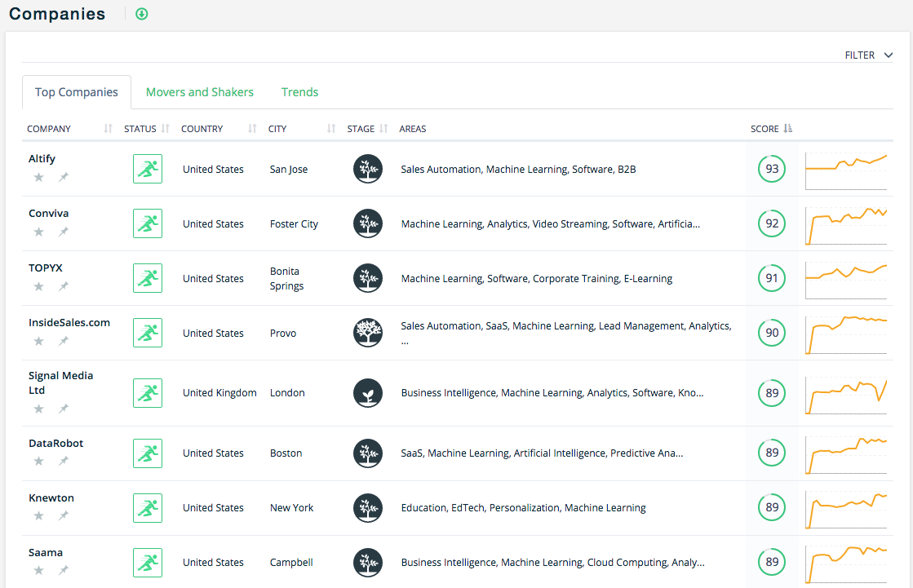Click the green download icon beside Companies
The height and width of the screenshot is (588, 913).
point(141,14)
